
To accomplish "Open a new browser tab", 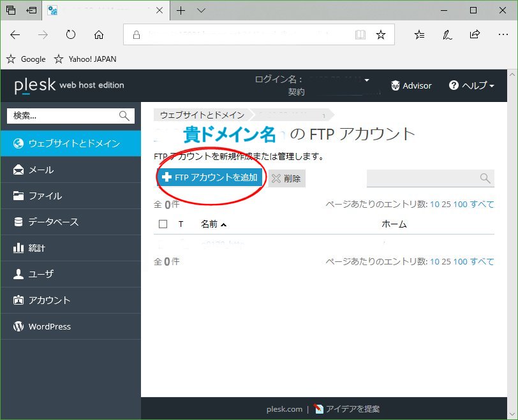I will [x=182, y=10].
